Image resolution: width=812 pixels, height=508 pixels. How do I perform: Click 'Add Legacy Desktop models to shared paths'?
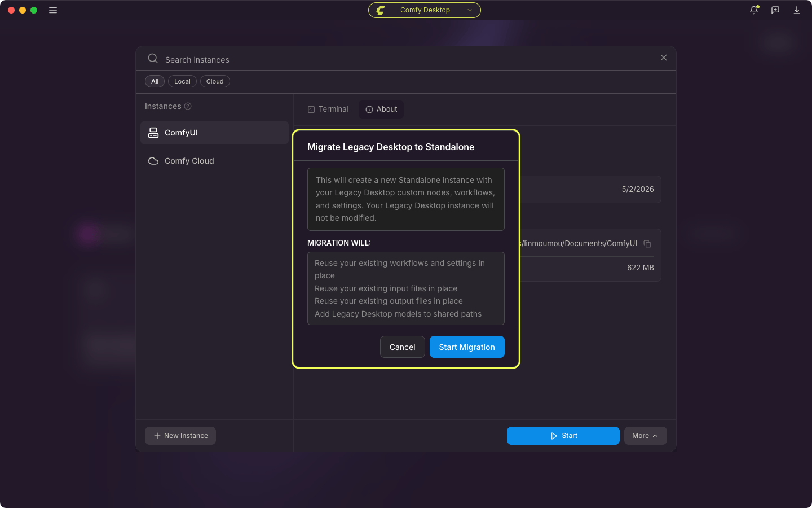398,314
